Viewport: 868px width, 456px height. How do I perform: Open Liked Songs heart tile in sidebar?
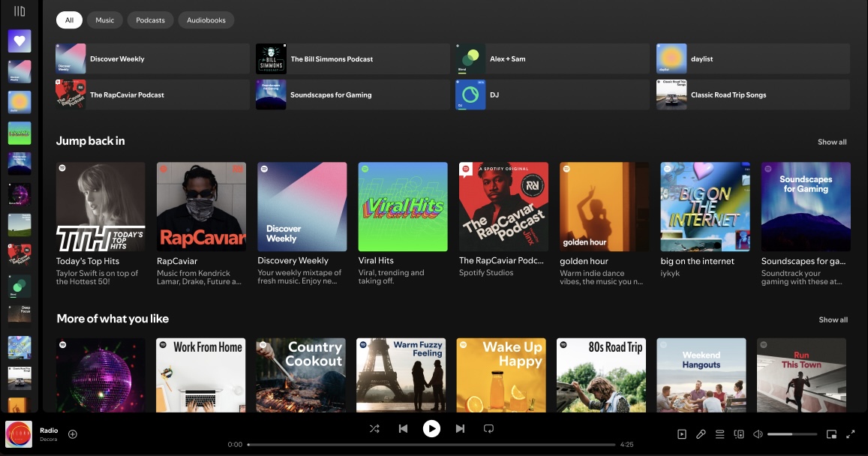tap(20, 41)
